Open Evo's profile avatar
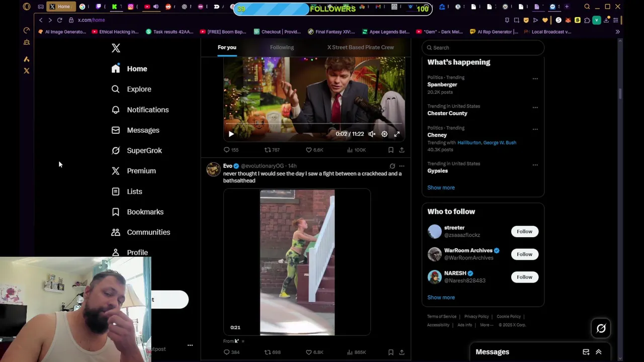 213,169
